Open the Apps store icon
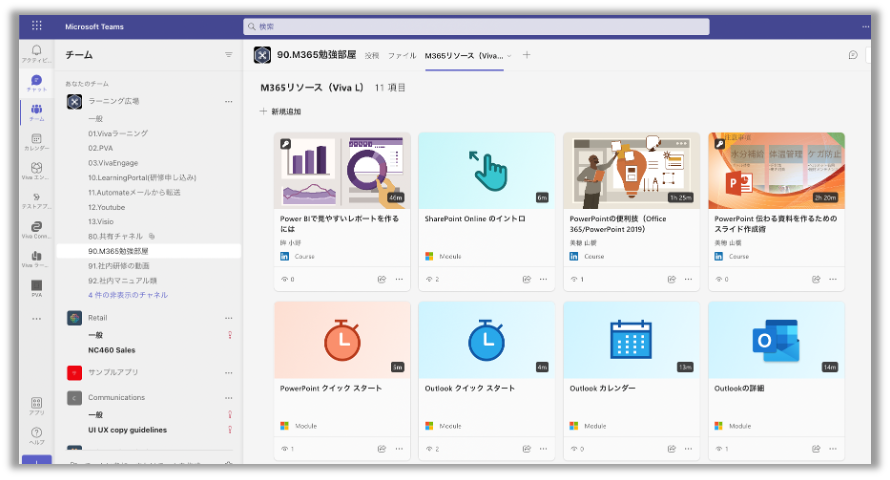This screenshot has height=480, width=890. point(36,406)
